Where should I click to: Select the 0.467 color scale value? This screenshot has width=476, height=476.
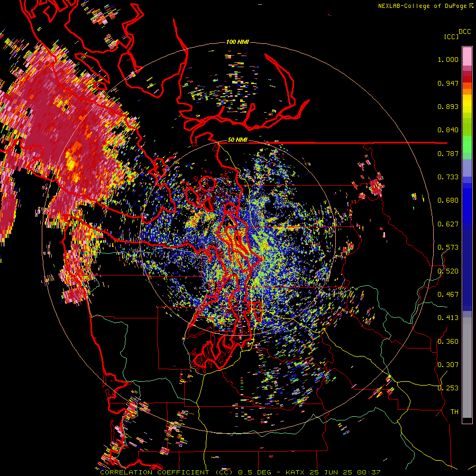point(448,295)
